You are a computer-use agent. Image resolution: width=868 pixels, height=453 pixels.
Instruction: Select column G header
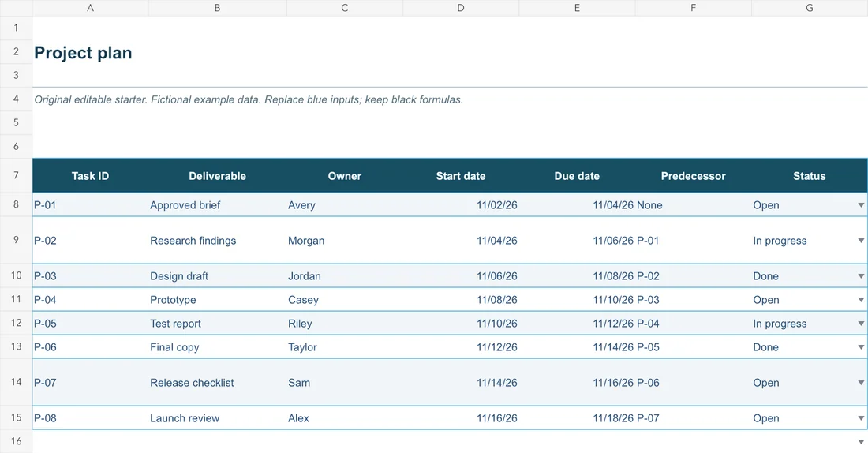[x=810, y=8]
